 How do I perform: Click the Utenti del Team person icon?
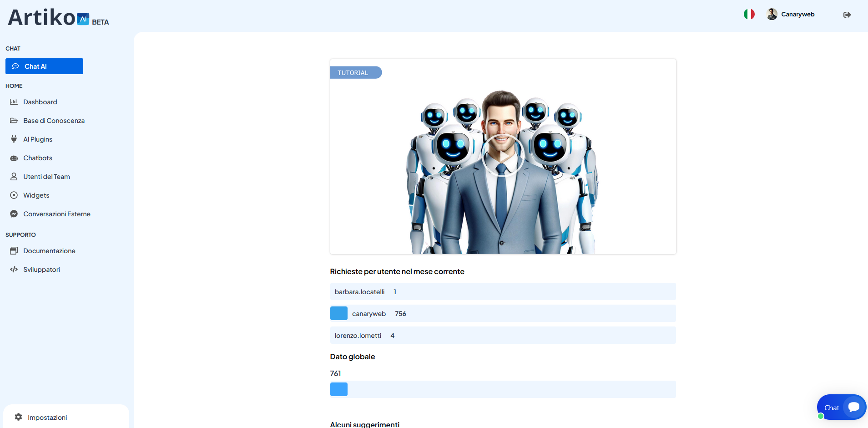14,177
